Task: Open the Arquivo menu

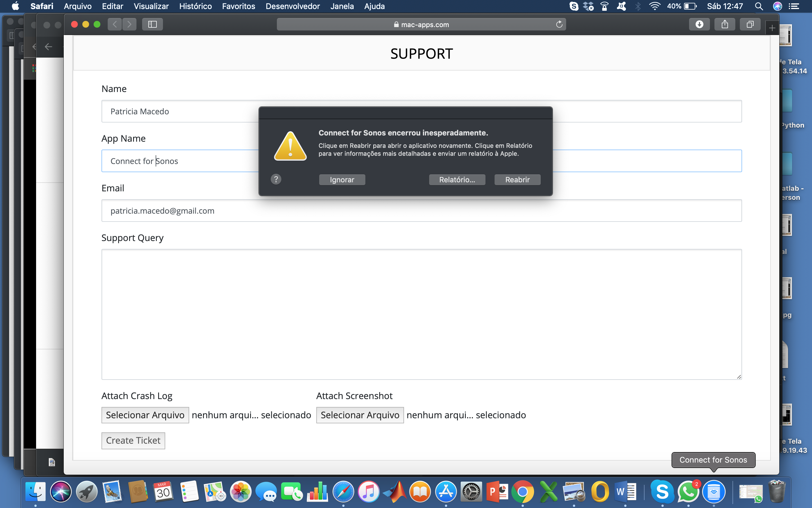Action: coord(78,6)
